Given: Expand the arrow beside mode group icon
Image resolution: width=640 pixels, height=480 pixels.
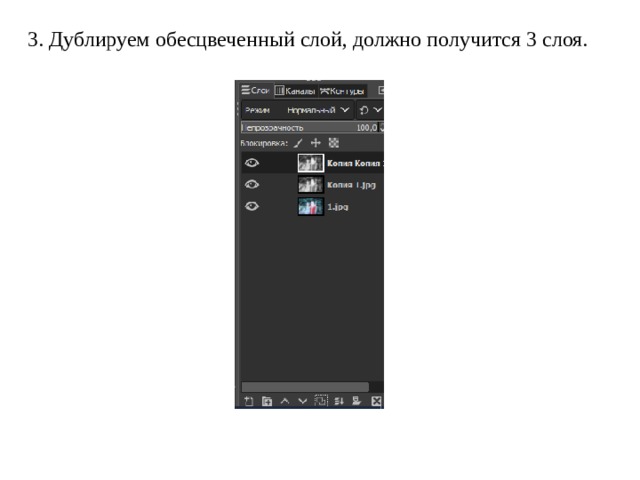Looking at the screenshot, I should point(378,110).
